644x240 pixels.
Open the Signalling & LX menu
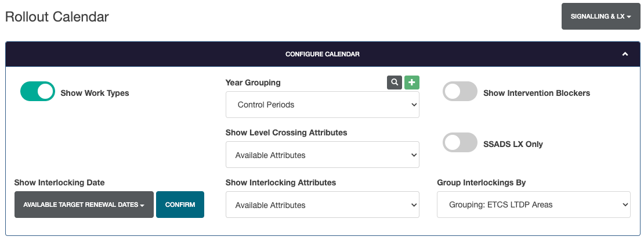[x=600, y=16]
